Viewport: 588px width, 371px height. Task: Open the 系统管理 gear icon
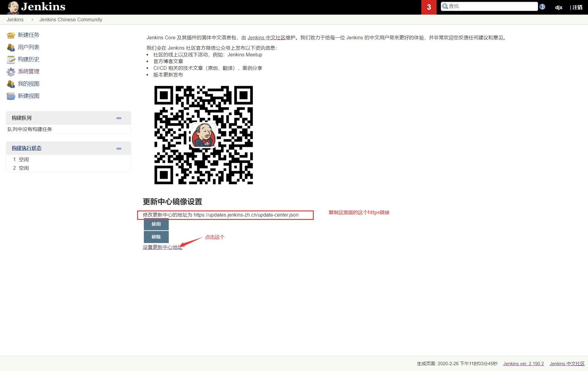[x=11, y=72]
